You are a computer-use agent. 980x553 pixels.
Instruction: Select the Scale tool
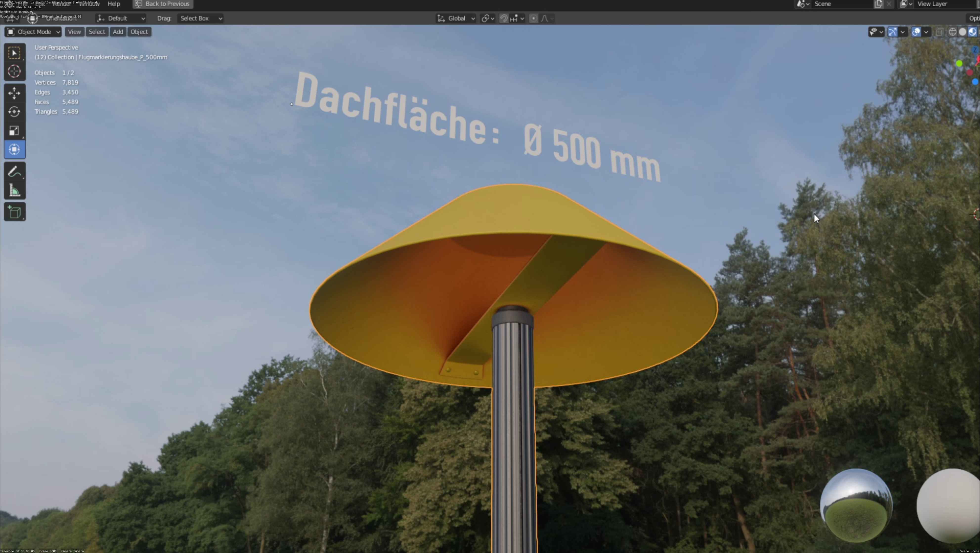tap(14, 131)
